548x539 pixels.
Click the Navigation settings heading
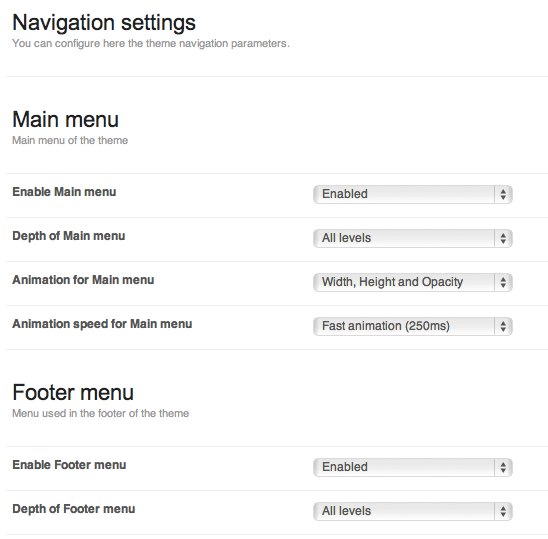(x=104, y=23)
